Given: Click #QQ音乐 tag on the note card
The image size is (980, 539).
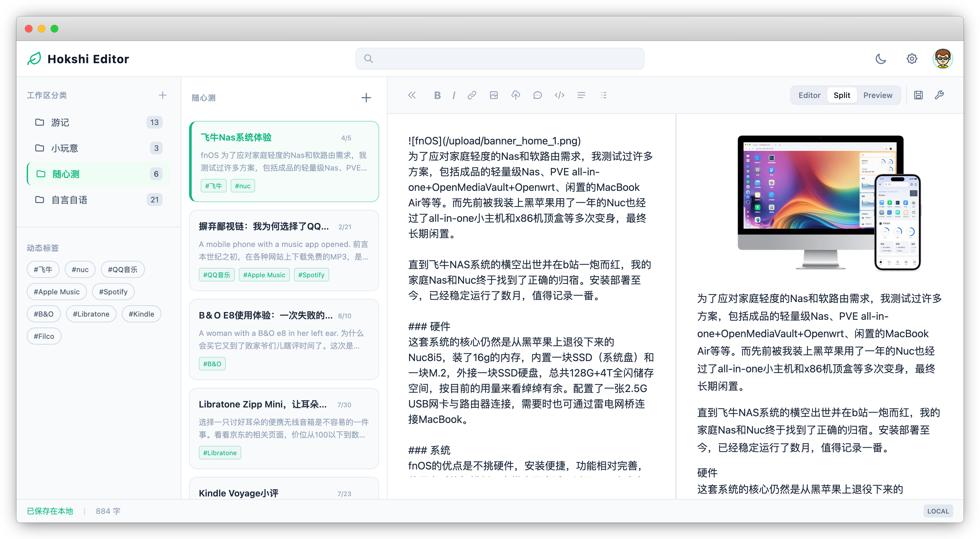Looking at the screenshot, I should (x=216, y=275).
